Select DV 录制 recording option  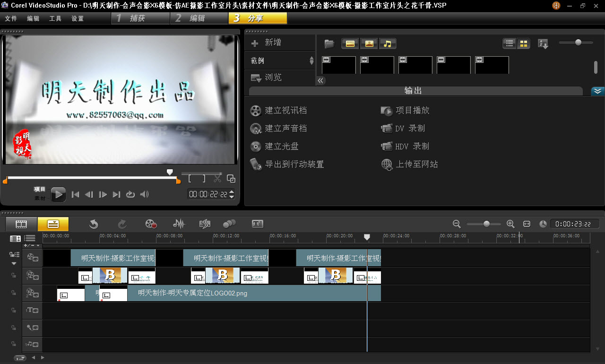(403, 129)
